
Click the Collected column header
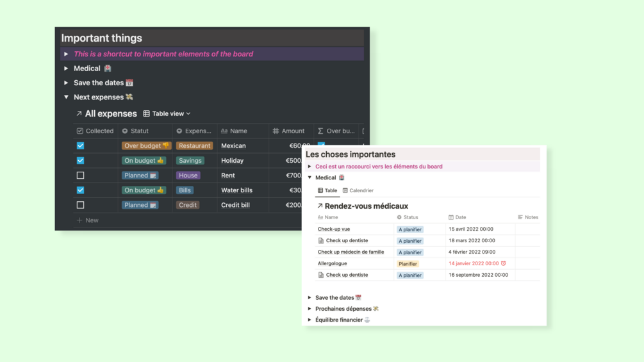[x=95, y=131]
